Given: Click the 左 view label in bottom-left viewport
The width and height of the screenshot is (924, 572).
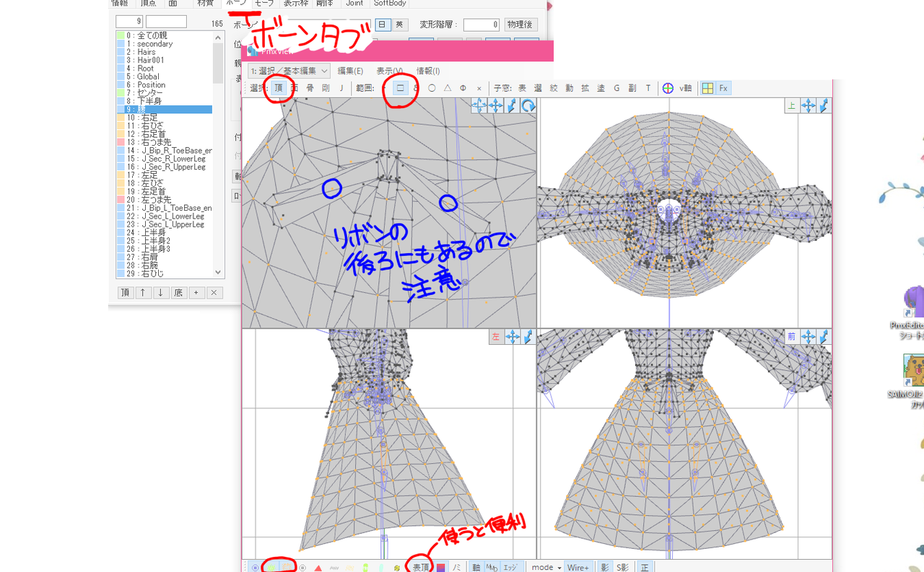Looking at the screenshot, I should (x=496, y=337).
